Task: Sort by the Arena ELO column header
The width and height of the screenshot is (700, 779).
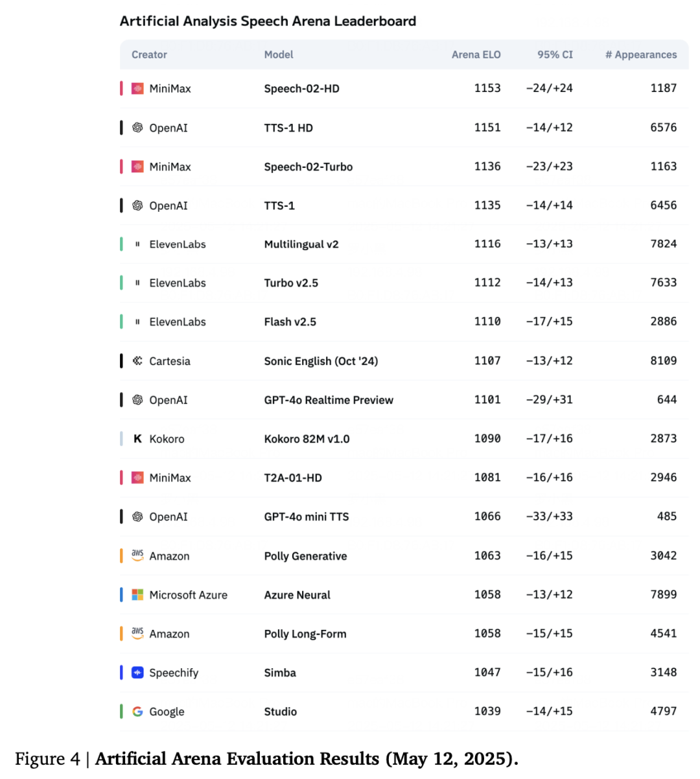Action: 476,54
